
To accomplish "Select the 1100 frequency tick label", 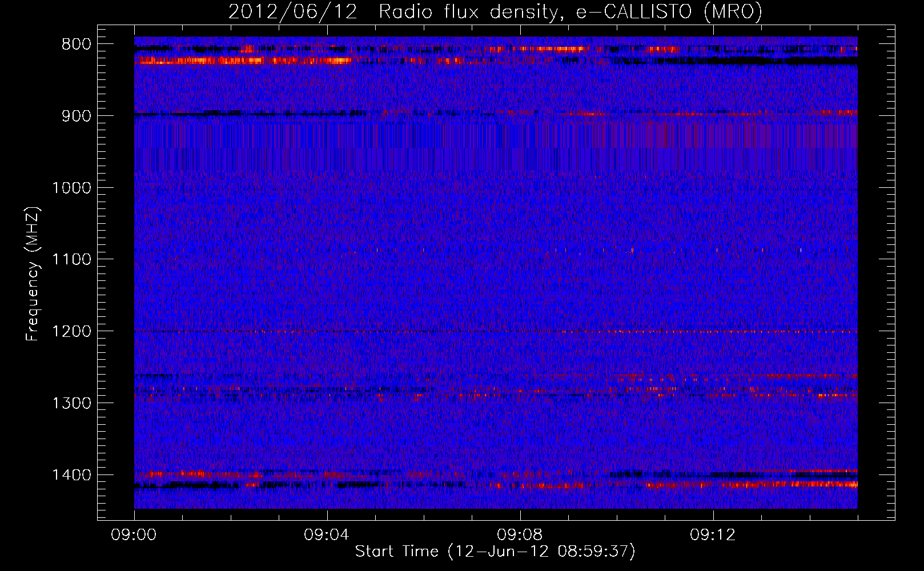I will pyautogui.click(x=71, y=260).
